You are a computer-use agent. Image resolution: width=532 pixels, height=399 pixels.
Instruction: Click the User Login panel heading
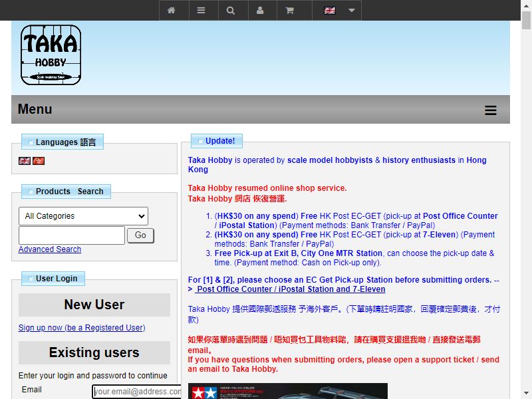(x=53, y=279)
